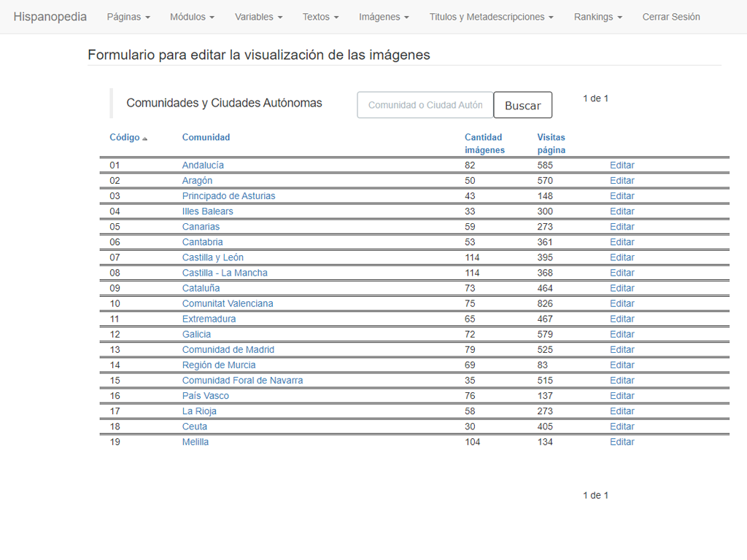Open the Región de Murcia link
Image resolution: width=747 pixels, height=560 pixels.
tap(219, 365)
